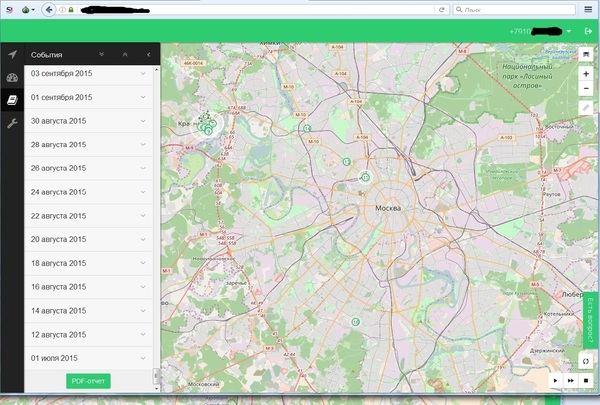Viewport: 600px width, 405px height.
Task: Click map marker 10 in south Moscow
Action: pyautogui.click(x=355, y=322)
